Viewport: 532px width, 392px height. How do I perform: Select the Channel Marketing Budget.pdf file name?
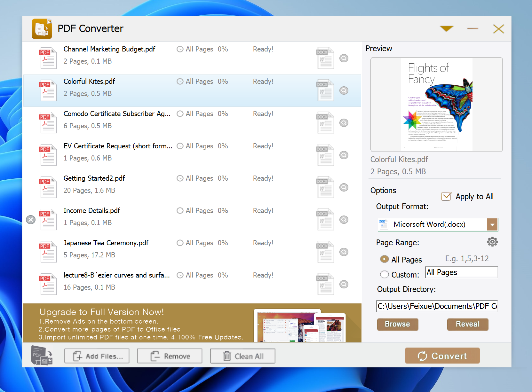[109, 49]
